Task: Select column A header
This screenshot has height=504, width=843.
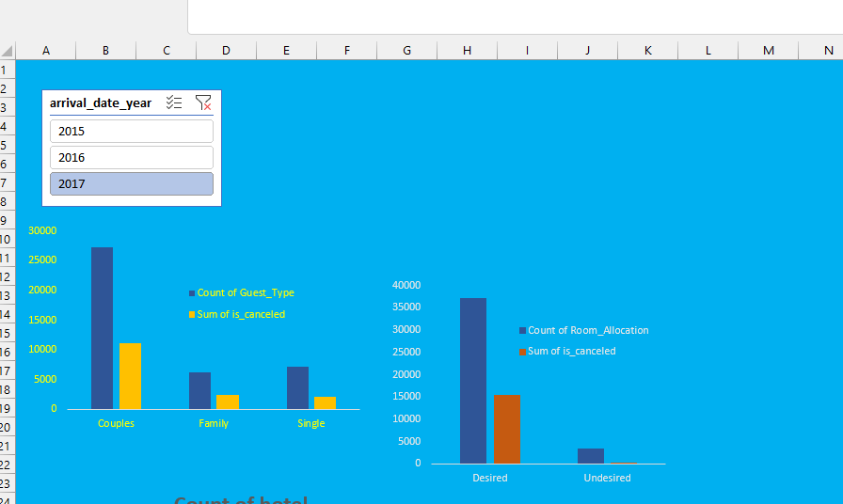Action: click(x=46, y=51)
